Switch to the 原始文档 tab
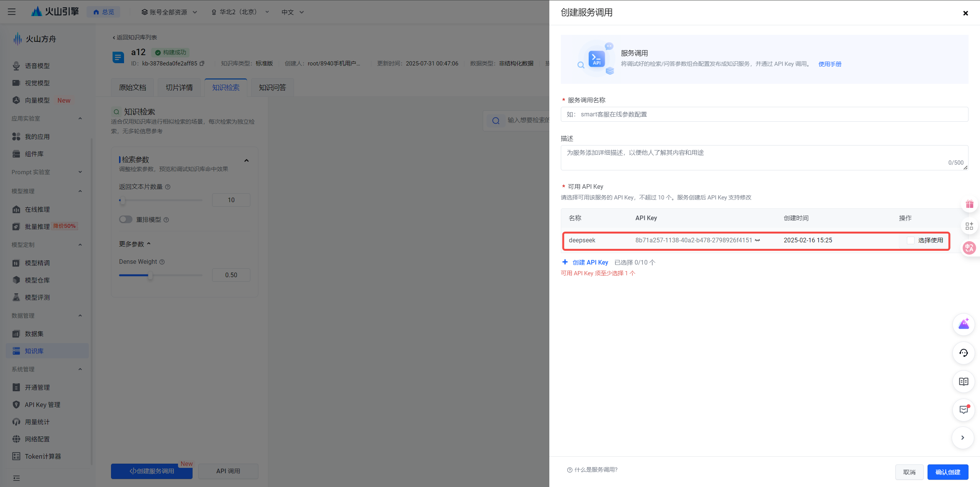 coord(132,88)
